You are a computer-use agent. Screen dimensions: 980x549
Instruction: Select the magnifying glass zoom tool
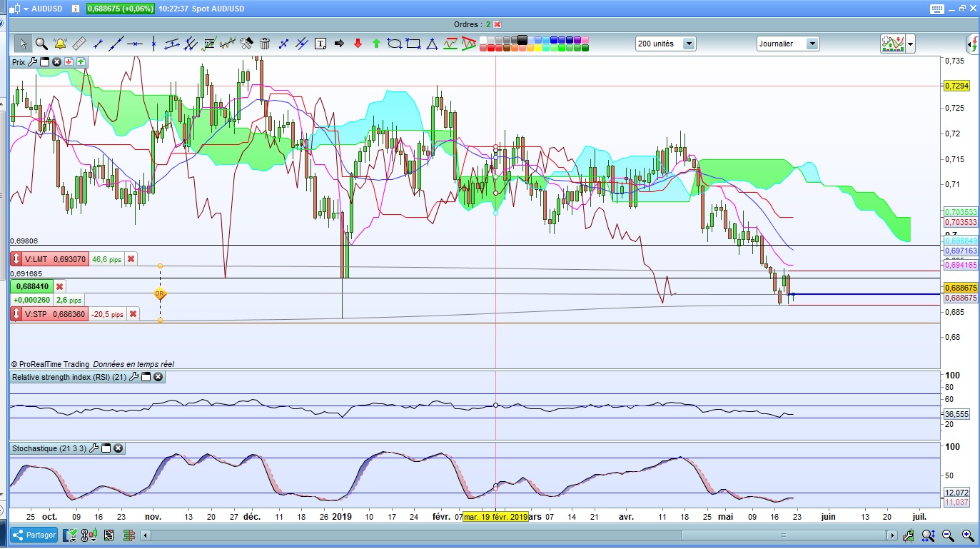click(x=41, y=44)
